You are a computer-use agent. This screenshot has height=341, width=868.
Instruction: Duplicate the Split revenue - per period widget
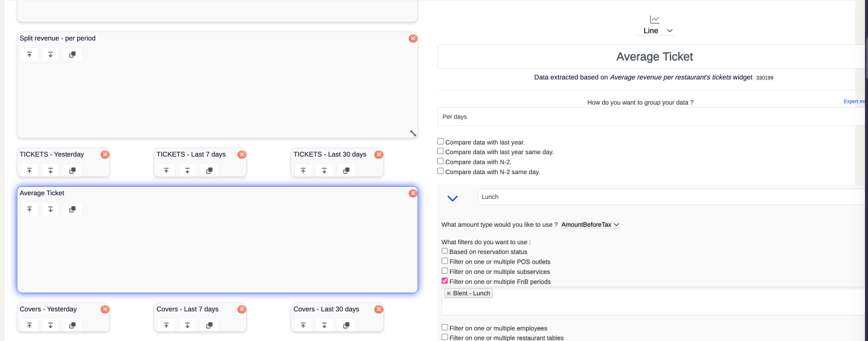click(x=72, y=54)
